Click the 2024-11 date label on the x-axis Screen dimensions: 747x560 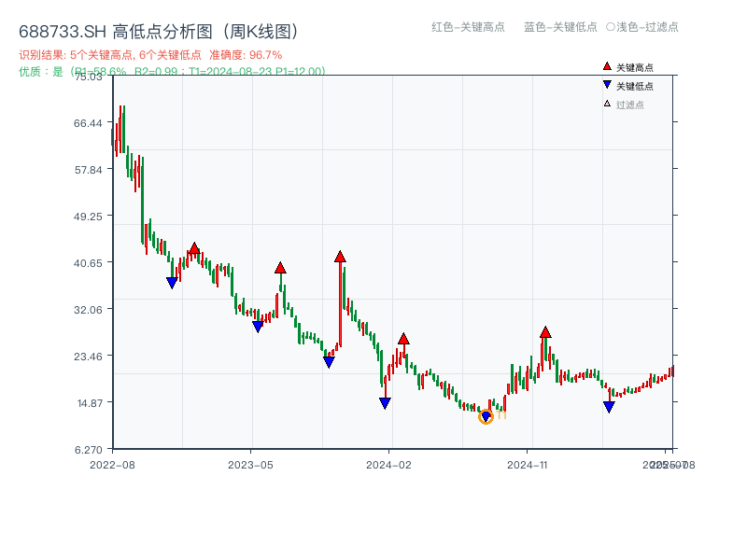tap(529, 463)
